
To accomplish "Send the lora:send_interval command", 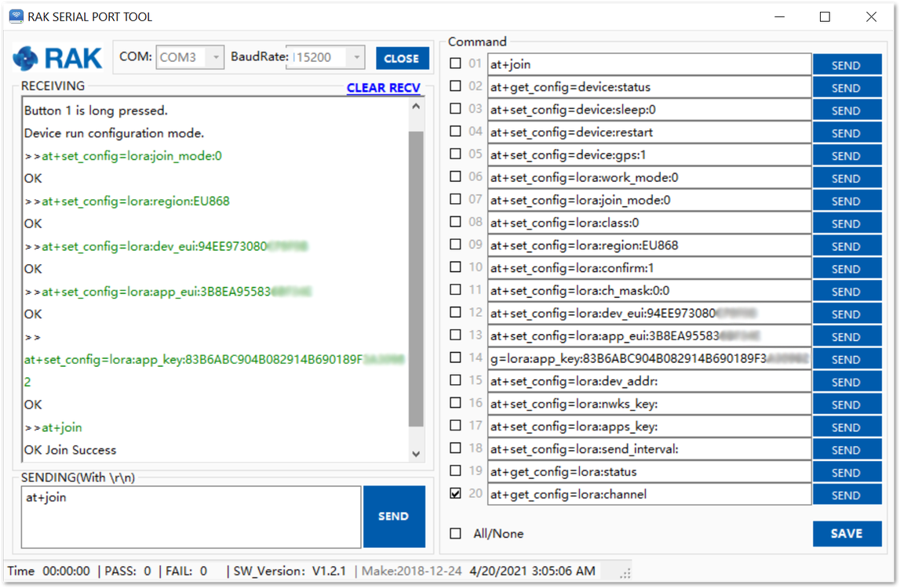I will pyautogui.click(x=847, y=450).
